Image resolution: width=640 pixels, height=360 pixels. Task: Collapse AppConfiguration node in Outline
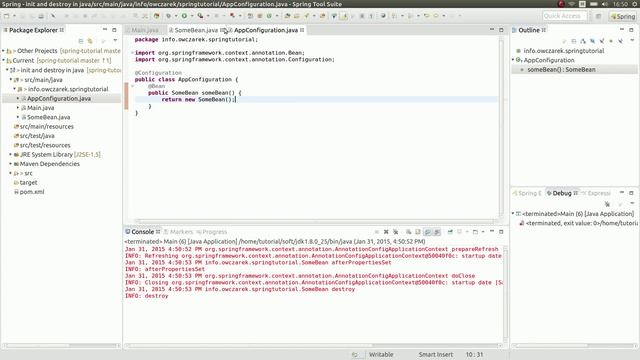pyautogui.click(x=513, y=60)
